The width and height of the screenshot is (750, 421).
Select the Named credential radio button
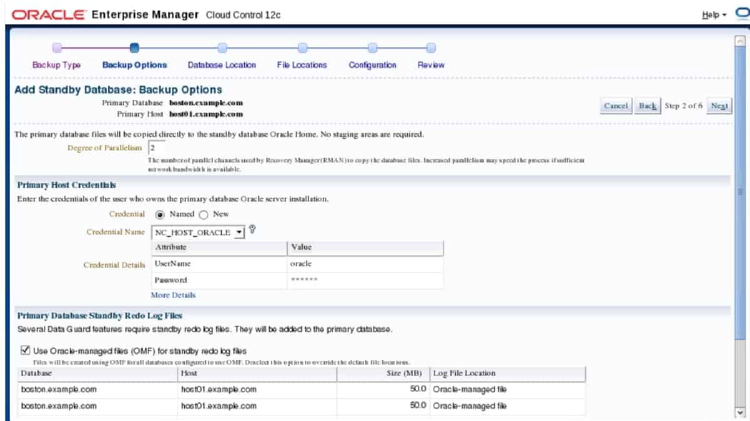[160, 215]
